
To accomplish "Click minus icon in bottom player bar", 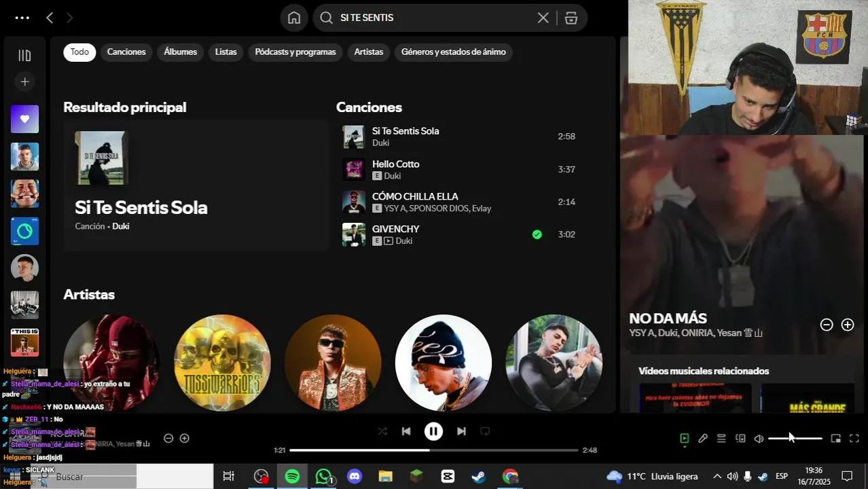I will point(168,439).
